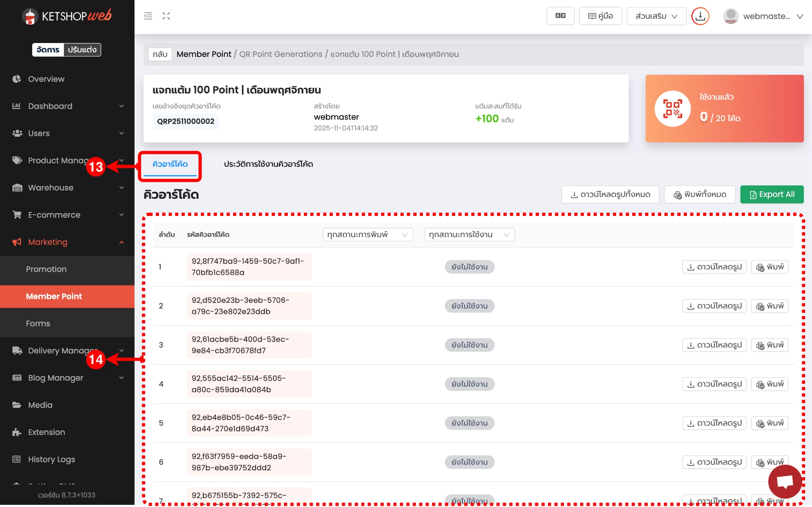Switch to ประวัติการใช้งานคิวอาร์โค้ด tab
Viewport: 812px width, 507px height.
(268, 164)
